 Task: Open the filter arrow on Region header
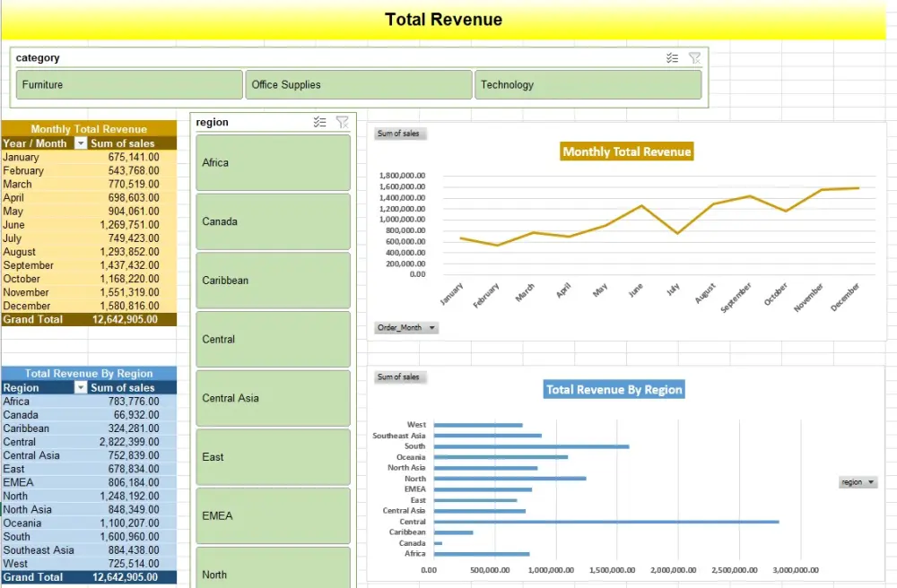pyautogui.click(x=82, y=386)
